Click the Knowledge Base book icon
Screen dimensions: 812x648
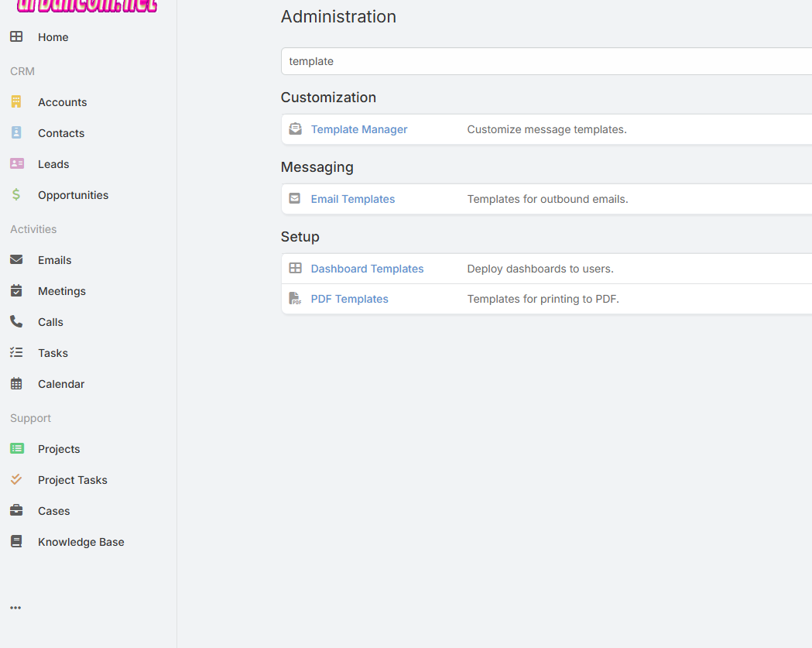click(x=16, y=542)
